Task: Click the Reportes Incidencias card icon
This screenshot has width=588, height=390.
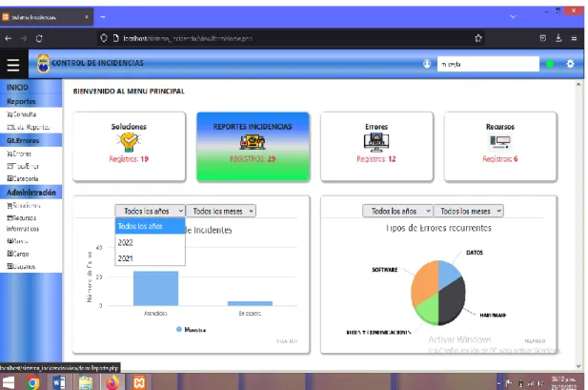Action: tap(253, 143)
